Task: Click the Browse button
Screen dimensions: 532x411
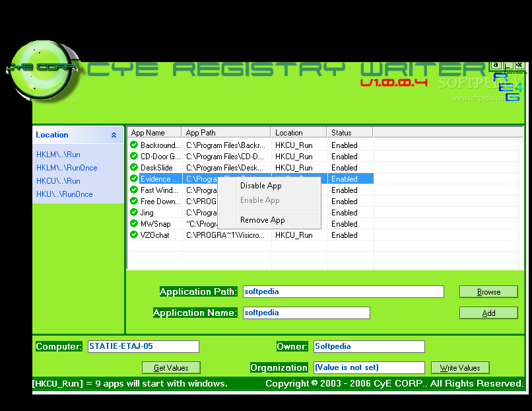Action: pos(488,292)
